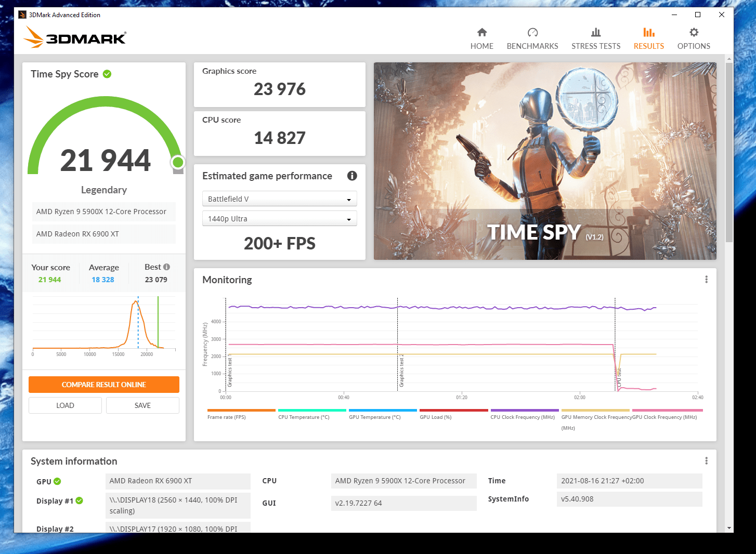Open the Benchmarks gauge icon
Image resolution: width=756 pixels, height=554 pixels.
point(532,32)
